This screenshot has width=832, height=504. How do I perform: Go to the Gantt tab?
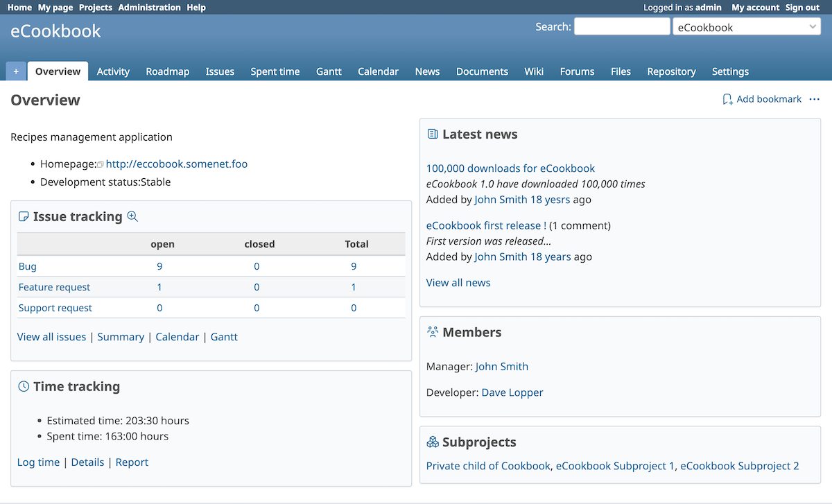click(329, 71)
